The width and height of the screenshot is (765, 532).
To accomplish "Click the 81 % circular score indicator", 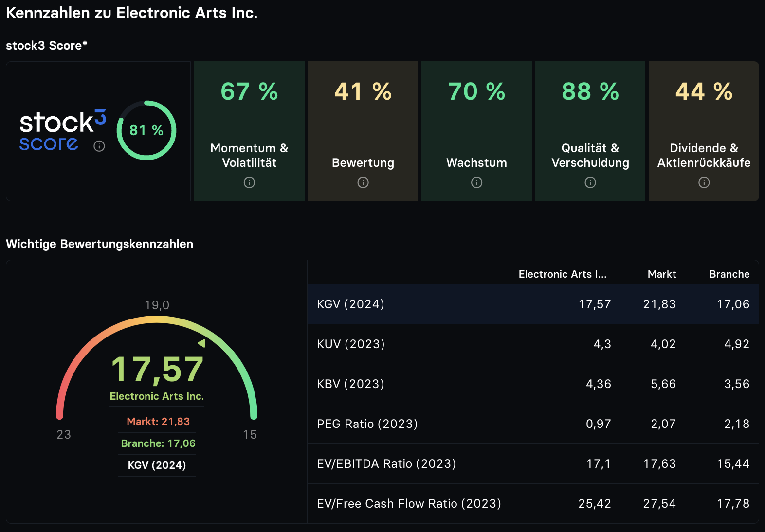I will (x=146, y=130).
